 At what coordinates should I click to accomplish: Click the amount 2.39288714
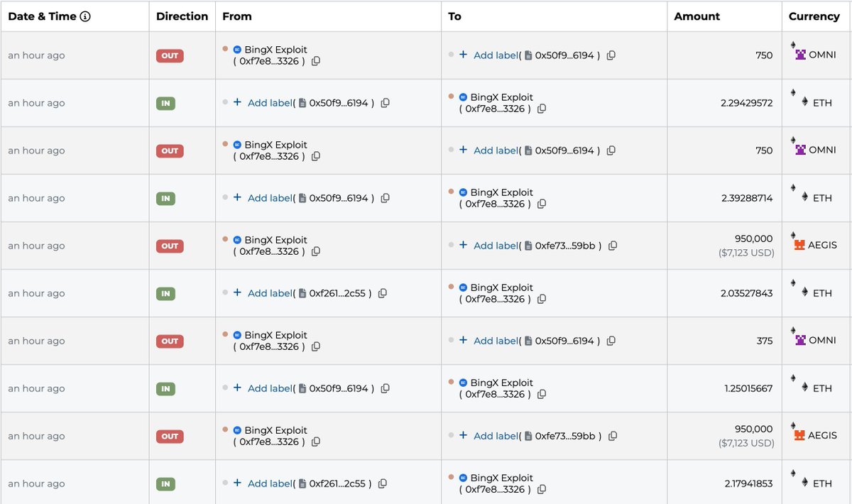click(x=746, y=198)
